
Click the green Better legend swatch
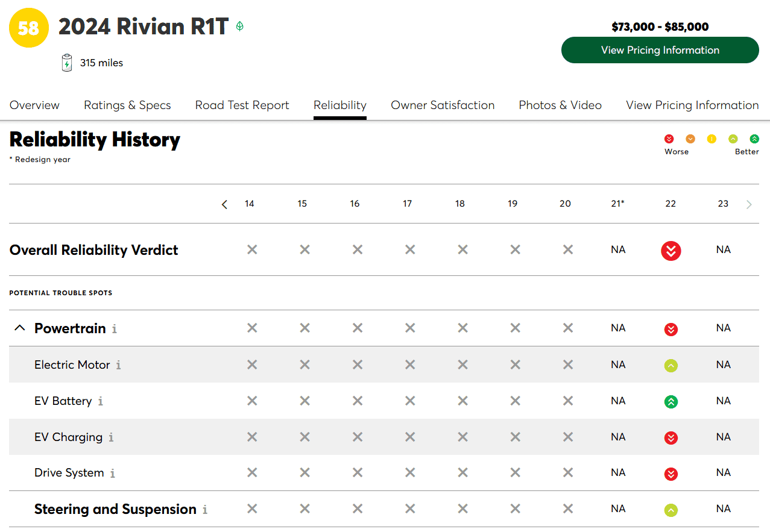coord(754,139)
